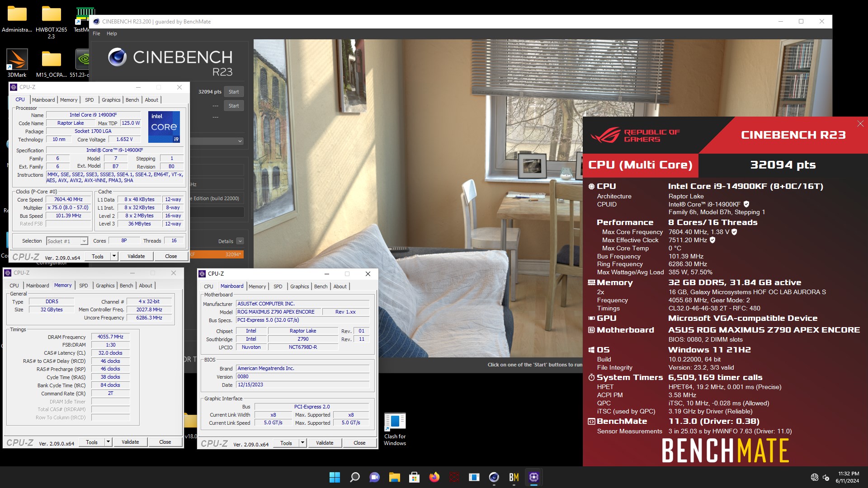The image size is (868, 488).
Task: Click Close button in CPU-Z CPU window
Action: 171,256
